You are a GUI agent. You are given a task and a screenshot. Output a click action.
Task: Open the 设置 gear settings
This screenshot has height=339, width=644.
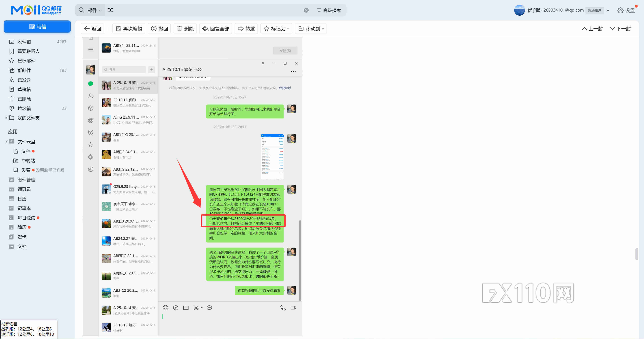(x=626, y=10)
